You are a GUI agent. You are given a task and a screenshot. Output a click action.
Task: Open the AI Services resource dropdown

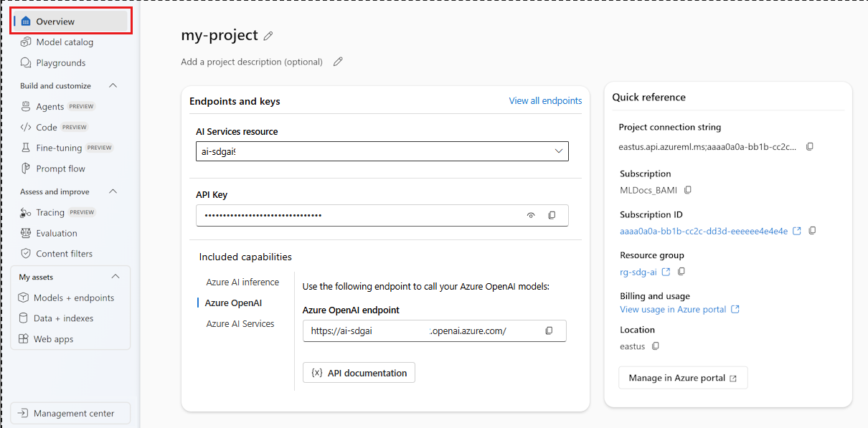pyautogui.click(x=382, y=151)
